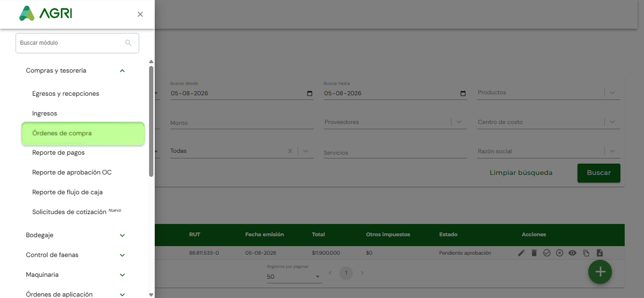Click the Total column header
Image resolution: width=644 pixels, height=298 pixels.
pyautogui.click(x=318, y=234)
